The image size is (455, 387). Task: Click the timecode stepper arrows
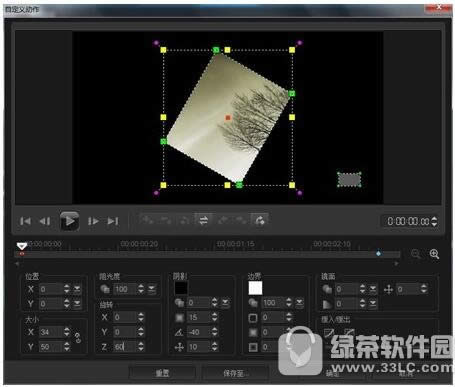(x=434, y=221)
